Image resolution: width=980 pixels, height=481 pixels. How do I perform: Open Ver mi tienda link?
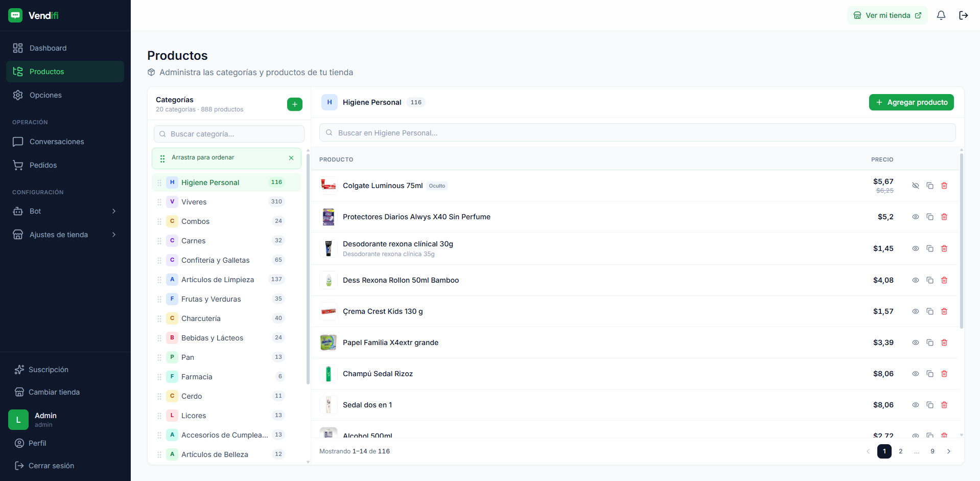tap(888, 15)
